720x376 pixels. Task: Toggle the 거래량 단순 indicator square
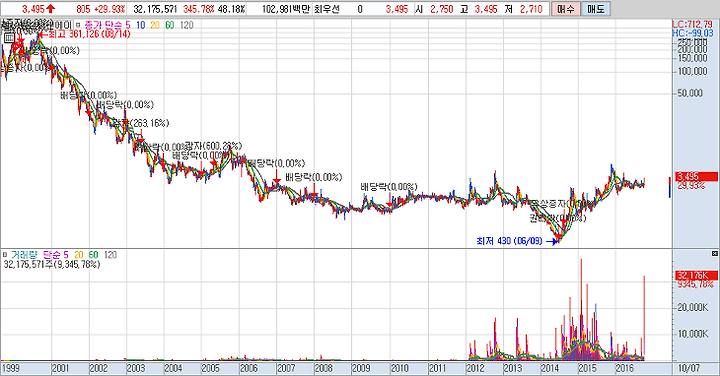5,254
